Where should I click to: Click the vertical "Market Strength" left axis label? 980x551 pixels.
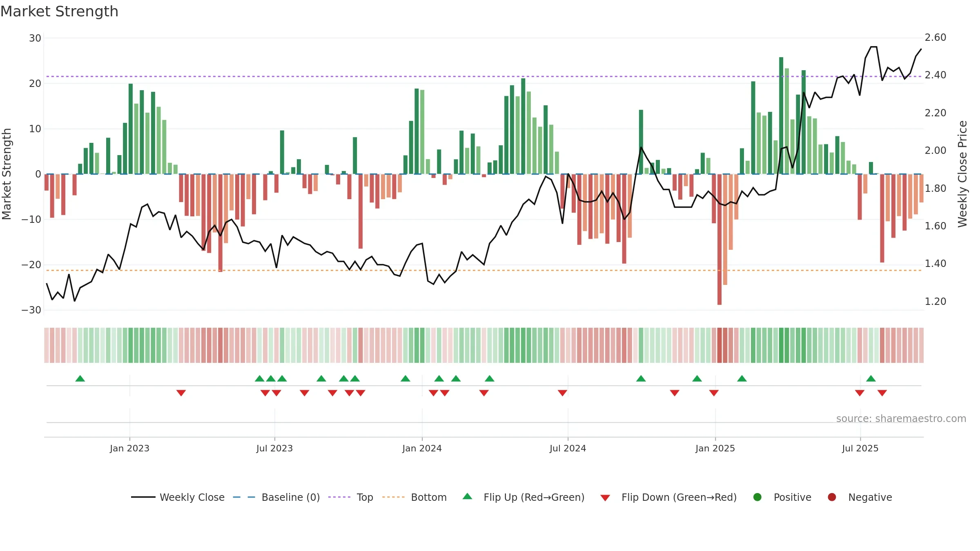7,174
